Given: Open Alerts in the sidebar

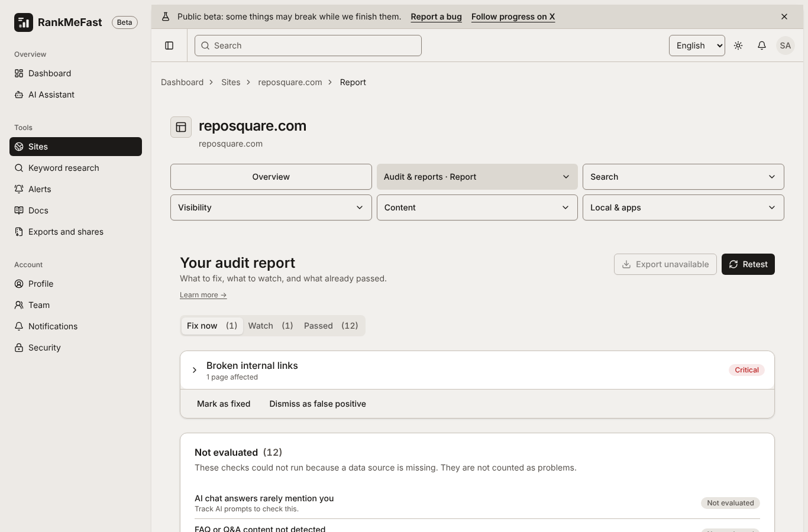Looking at the screenshot, I should click(x=76, y=189).
